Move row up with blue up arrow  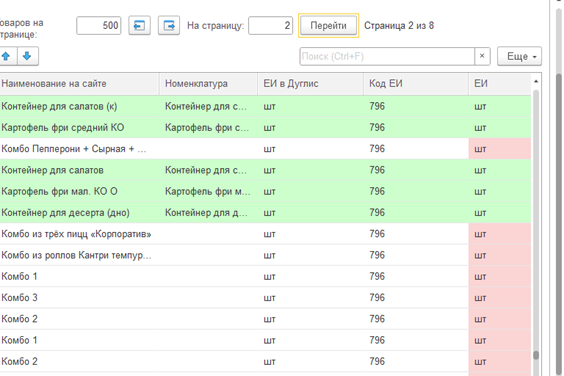click(x=6, y=56)
